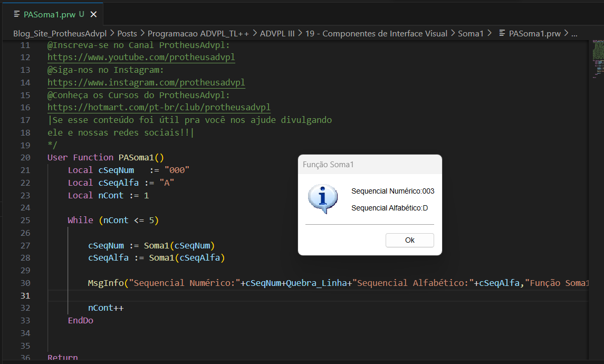Click the breadcrumb ellipsis symbol entry
This screenshot has width=604, height=364.
574,34
